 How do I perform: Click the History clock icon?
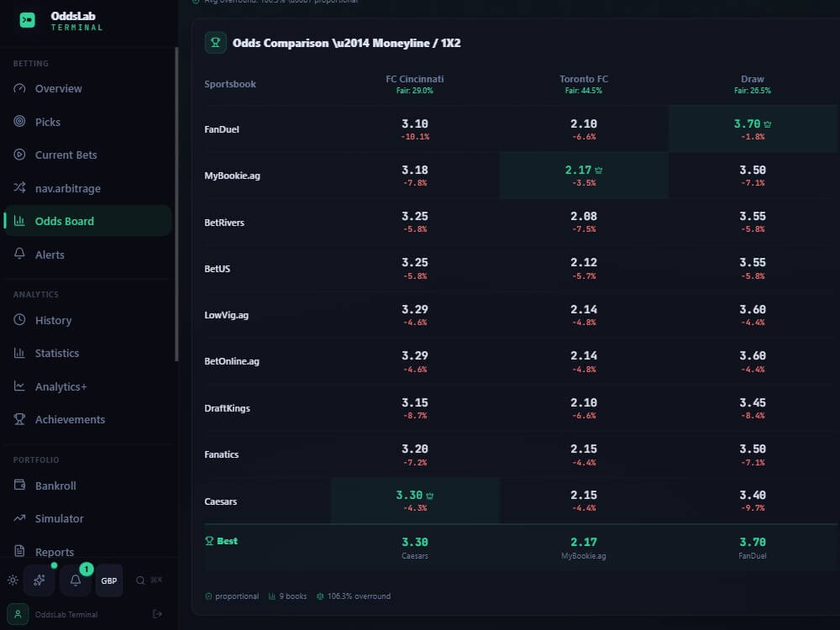19,320
